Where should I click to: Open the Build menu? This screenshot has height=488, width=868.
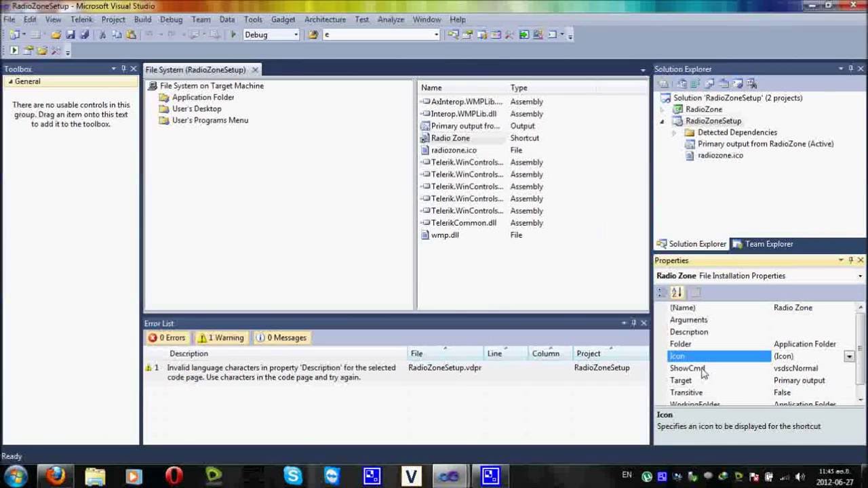pyautogui.click(x=142, y=20)
